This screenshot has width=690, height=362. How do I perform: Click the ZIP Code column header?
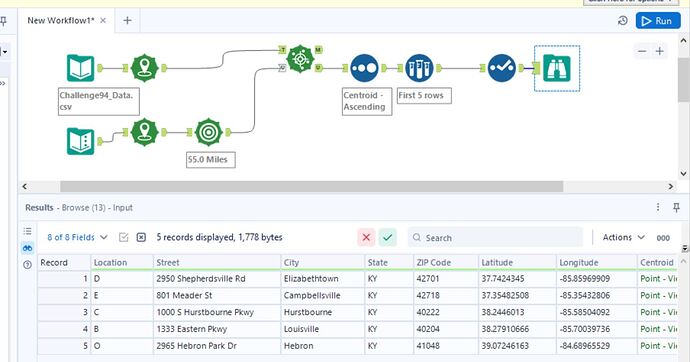click(446, 263)
